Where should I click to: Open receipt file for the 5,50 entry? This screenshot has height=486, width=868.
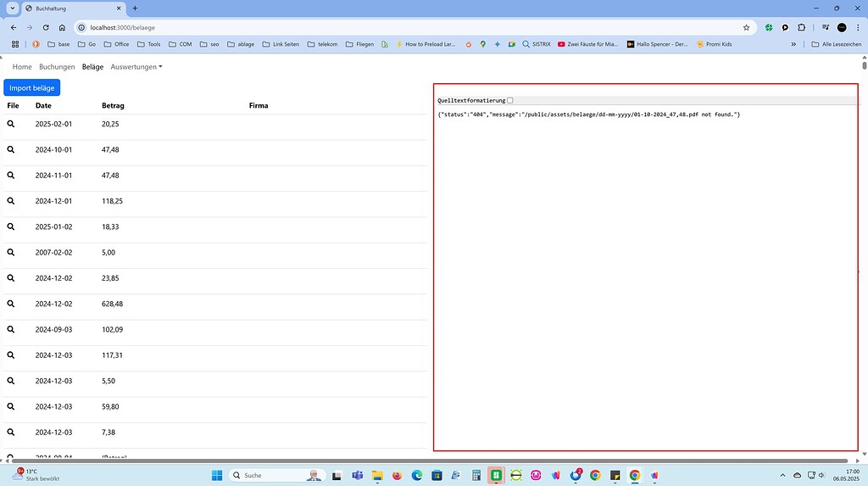pyautogui.click(x=10, y=381)
